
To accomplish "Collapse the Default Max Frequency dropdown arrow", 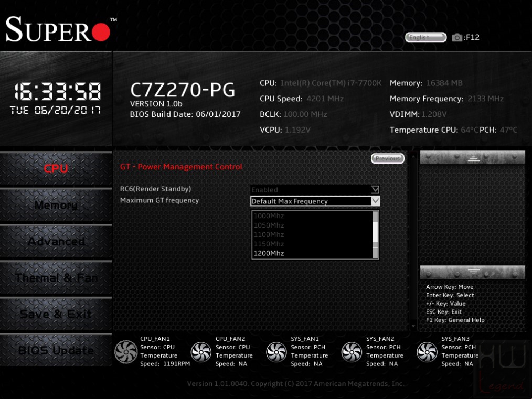I will click(x=375, y=201).
